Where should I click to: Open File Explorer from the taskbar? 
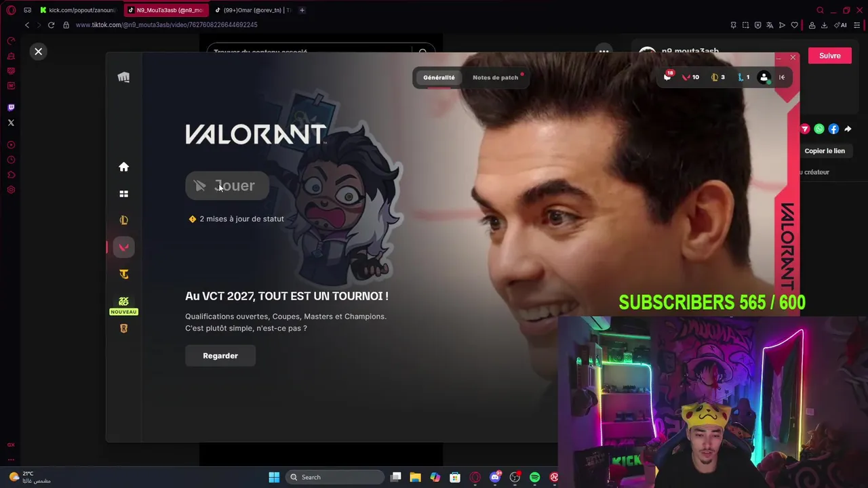click(415, 477)
